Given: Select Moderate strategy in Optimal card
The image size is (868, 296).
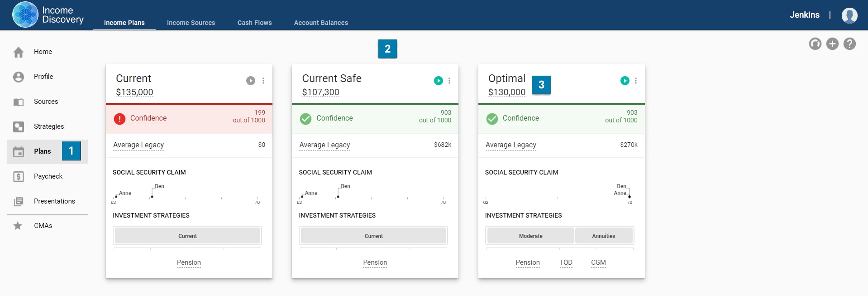Looking at the screenshot, I should point(530,236).
